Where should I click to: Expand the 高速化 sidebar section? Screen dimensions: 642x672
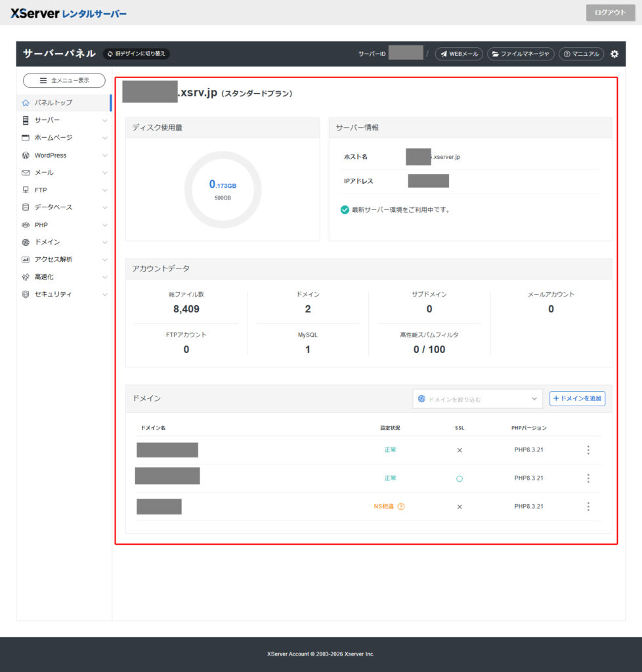(x=64, y=277)
